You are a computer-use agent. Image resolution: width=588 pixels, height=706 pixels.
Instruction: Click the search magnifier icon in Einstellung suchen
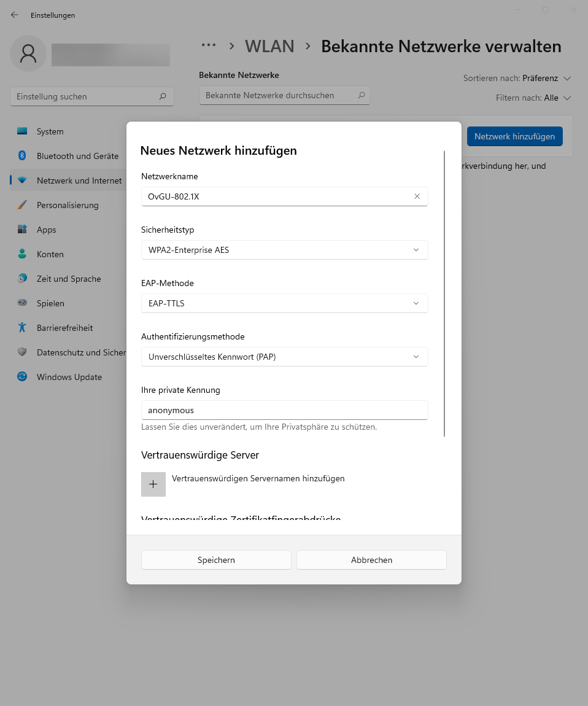point(163,96)
